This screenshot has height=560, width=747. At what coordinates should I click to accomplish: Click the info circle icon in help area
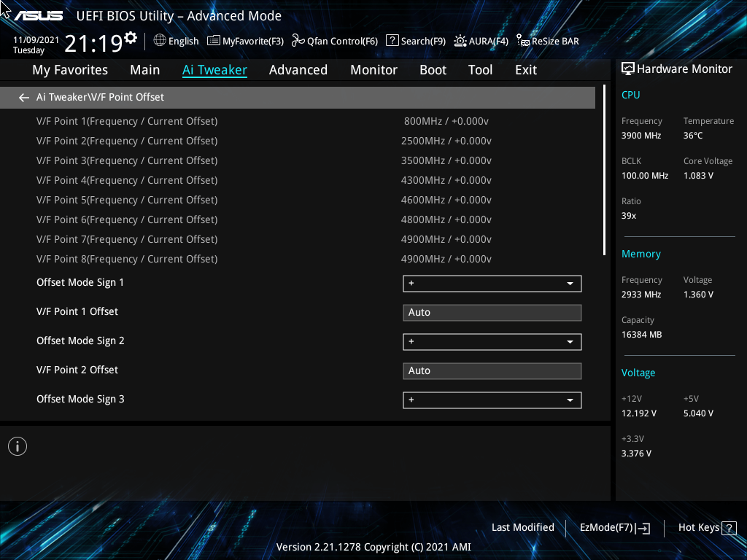click(x=18, y=446)
